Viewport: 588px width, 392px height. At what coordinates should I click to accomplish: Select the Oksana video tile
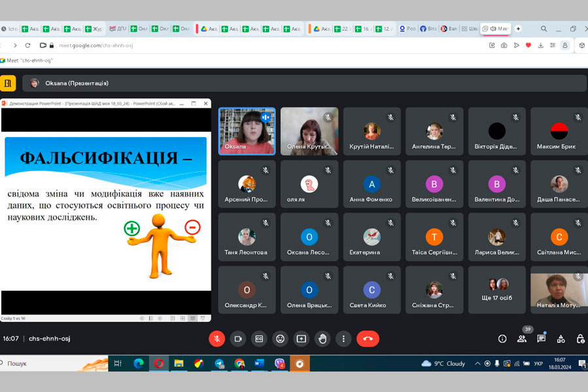point(247,131)
